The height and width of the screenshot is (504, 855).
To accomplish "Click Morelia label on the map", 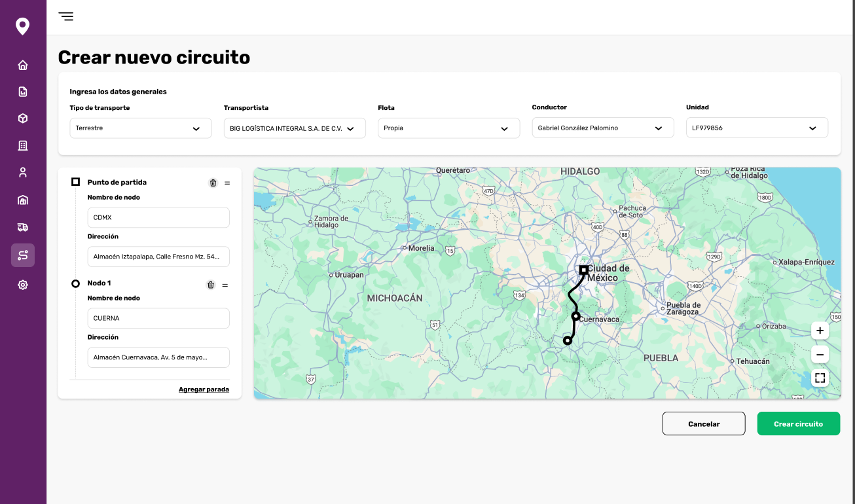I will [421, 248].
